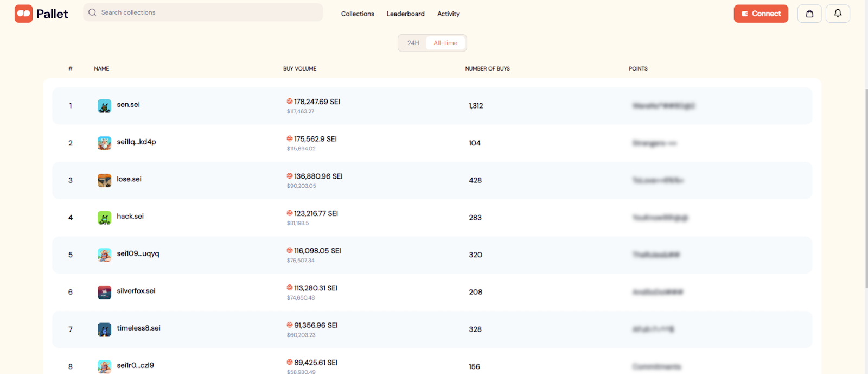This screenshot has width=868, height=374.
Task: Open the Activity menu item
Action: coord(449,14)
